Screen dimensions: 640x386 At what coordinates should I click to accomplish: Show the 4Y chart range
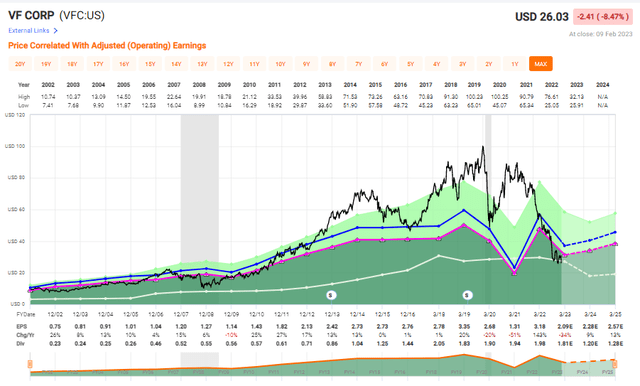(x=437, y=64)
